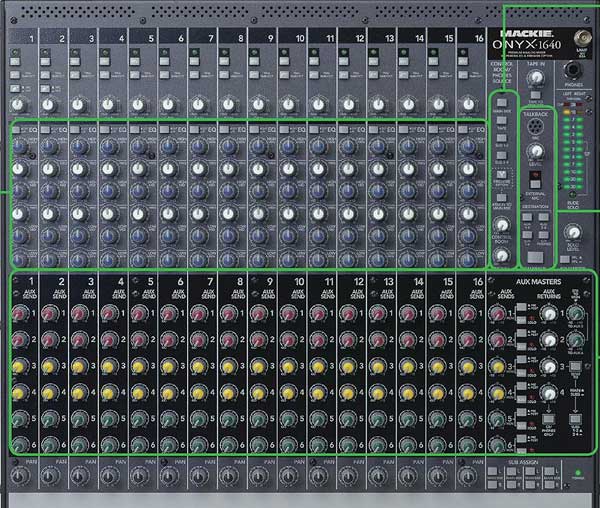This screenshot has height=508, width=600.
Task: Click white low-mid frequency knob on channel 14
Action: tap(408, 214)
